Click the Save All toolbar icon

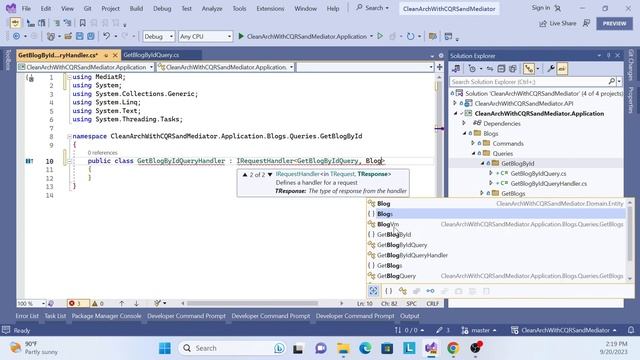pos(91,36)
